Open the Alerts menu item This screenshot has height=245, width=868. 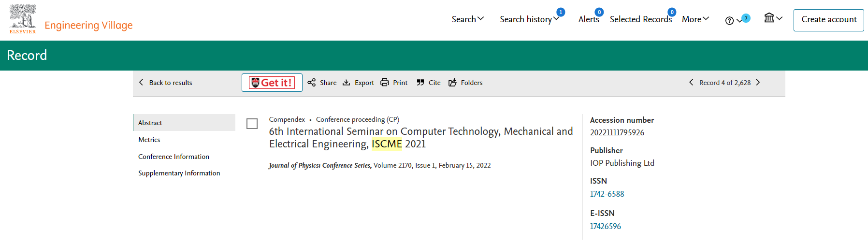(589, 19)
